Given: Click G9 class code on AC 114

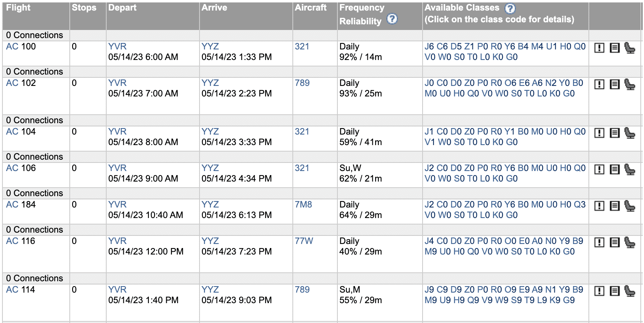Looking at the screenshot, I should point(569,300).
